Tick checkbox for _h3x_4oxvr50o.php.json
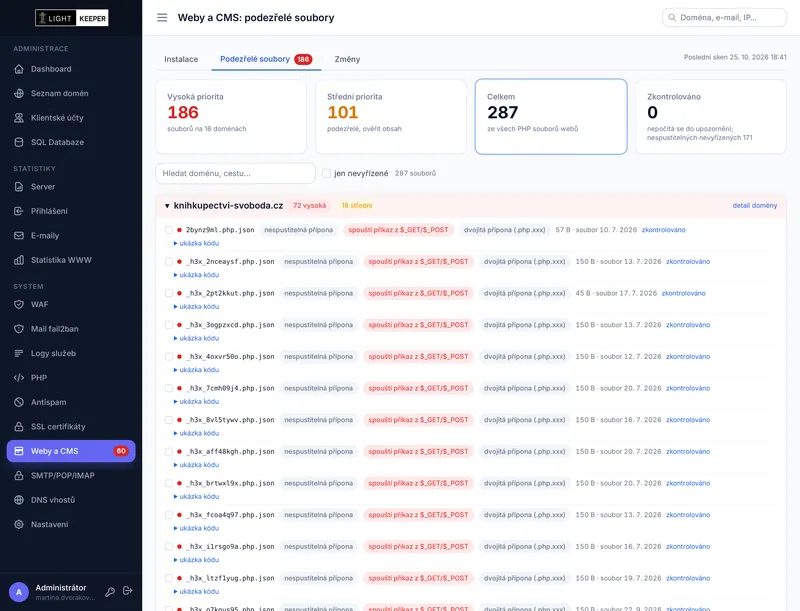800x611 pixels. click(x=169, y=357)
